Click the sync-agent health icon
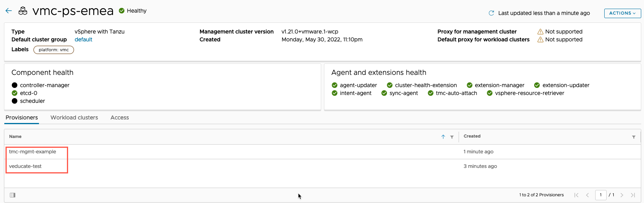 tap(384, 93)
